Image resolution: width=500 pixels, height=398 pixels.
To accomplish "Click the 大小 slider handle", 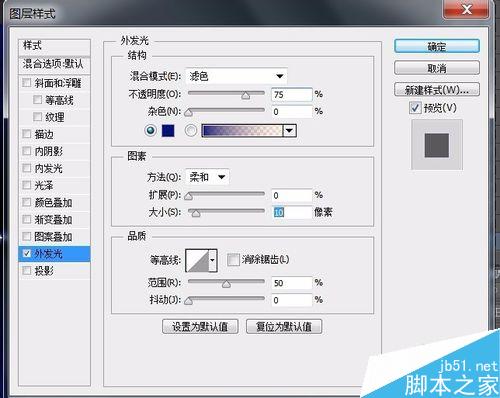I will [196, 213].
